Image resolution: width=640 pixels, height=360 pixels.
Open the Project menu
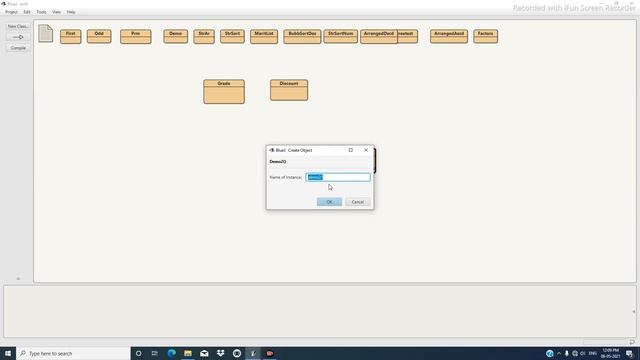coord(11,12)
